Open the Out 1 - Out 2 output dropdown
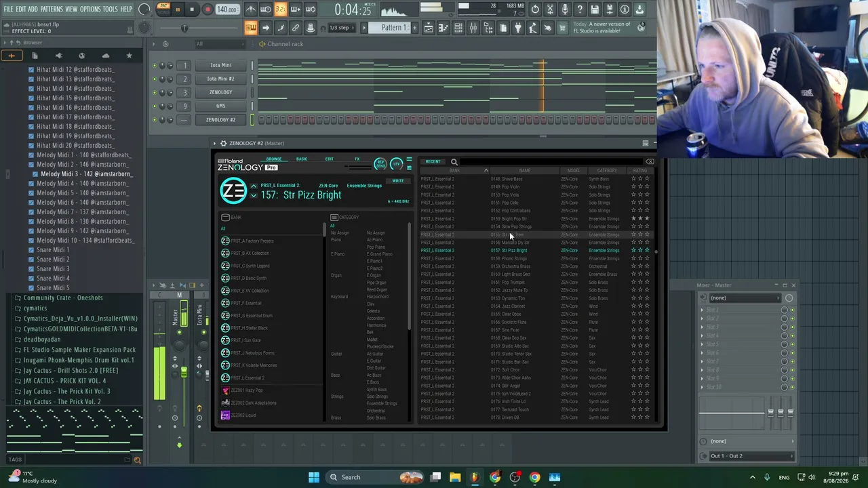Screen dimensions: 868x488 click(x=751, y=456)
